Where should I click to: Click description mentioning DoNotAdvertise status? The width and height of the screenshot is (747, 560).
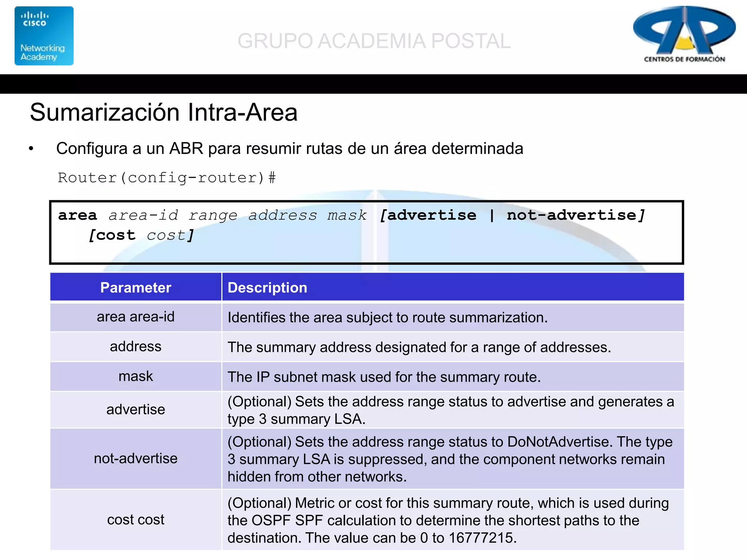click(x=453, y=459)
